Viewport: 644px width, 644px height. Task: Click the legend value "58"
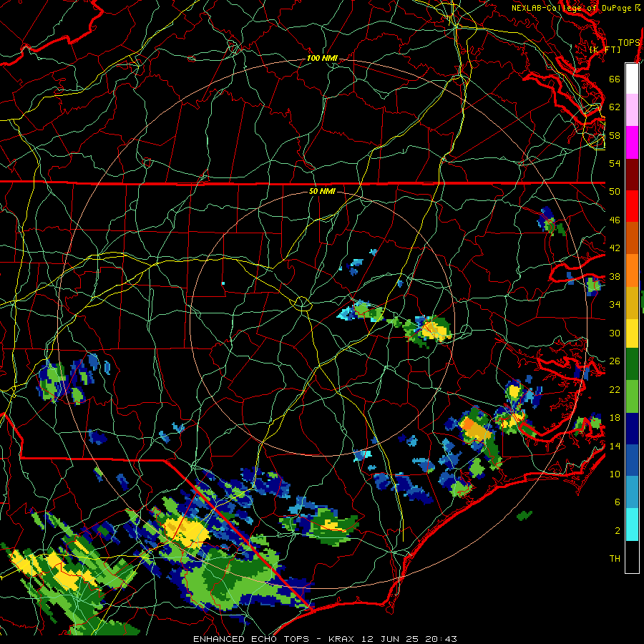[x=615, y=135]
